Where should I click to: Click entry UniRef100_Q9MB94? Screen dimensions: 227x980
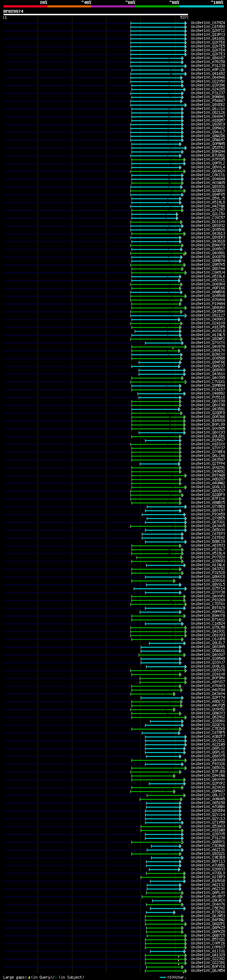208,386
